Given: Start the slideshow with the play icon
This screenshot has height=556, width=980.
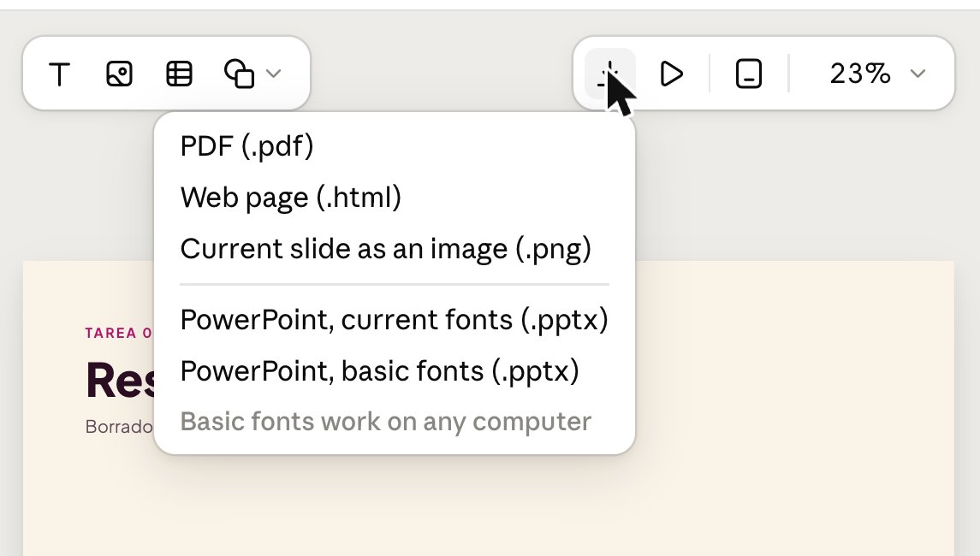Looking at the screenshot, I should (x=671, y=74).
